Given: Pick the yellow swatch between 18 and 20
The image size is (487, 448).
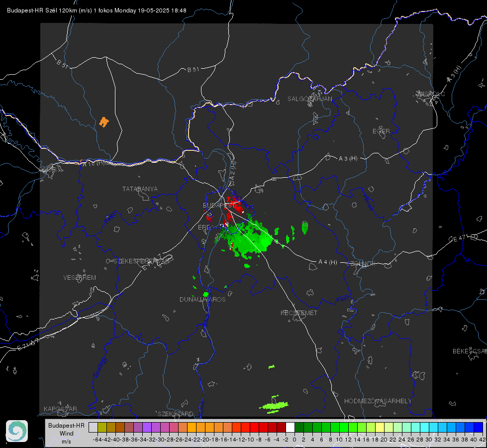Looking at the screenshot, I should (380, 428).
